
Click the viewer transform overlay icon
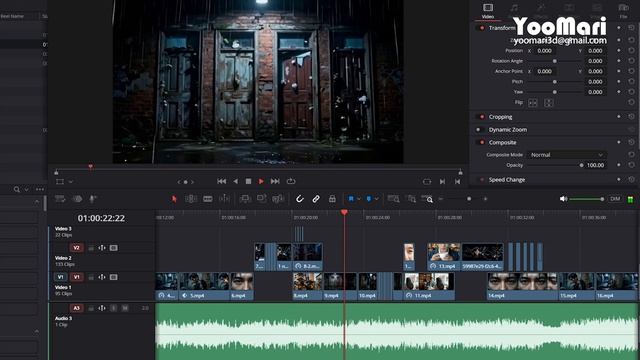[x=60, y=182]
